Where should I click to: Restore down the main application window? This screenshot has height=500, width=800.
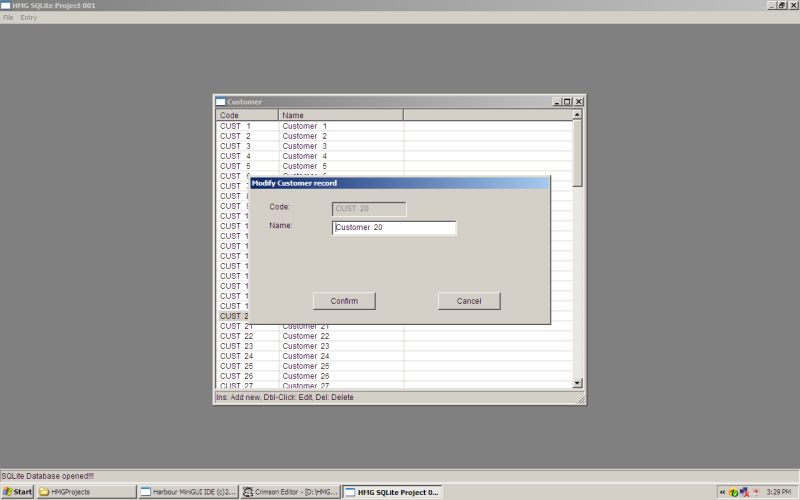coord(782,5)
